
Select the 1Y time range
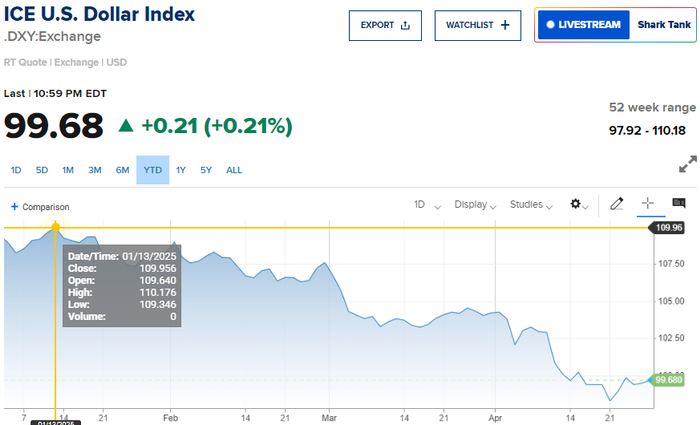coord(181,170)
